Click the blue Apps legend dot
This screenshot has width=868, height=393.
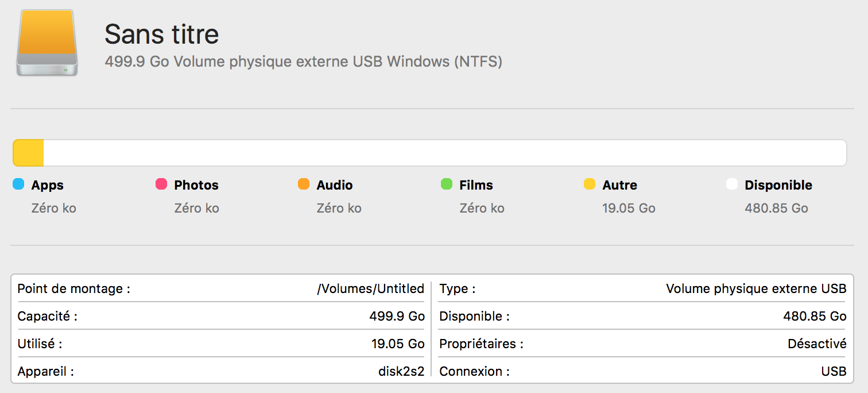[x=18, y=184]
